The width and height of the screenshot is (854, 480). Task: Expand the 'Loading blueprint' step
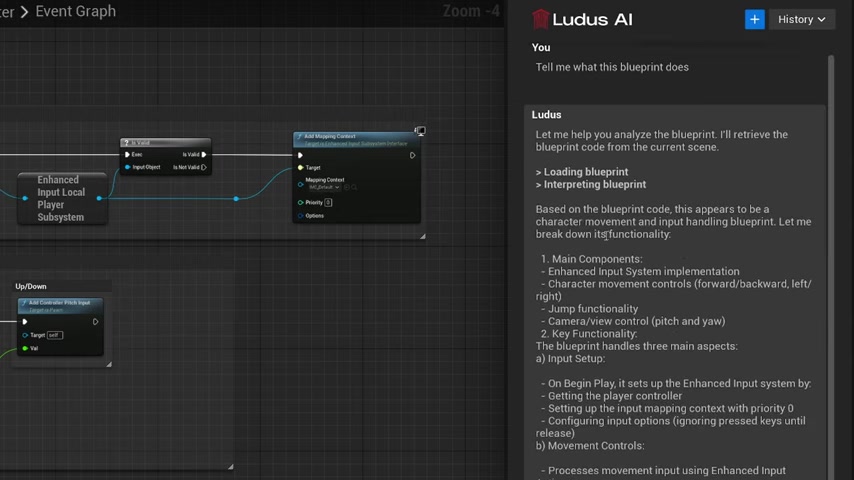(582, 172)
